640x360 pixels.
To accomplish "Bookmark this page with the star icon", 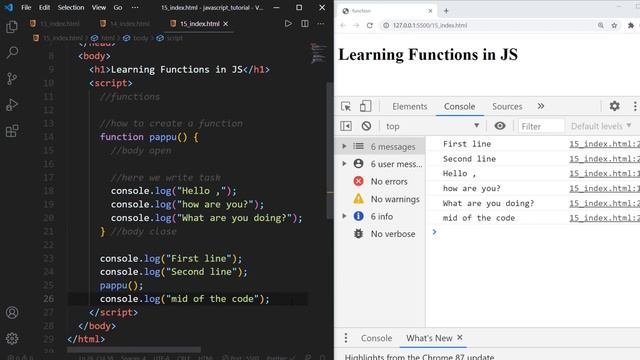I will (x=614, y=25).
